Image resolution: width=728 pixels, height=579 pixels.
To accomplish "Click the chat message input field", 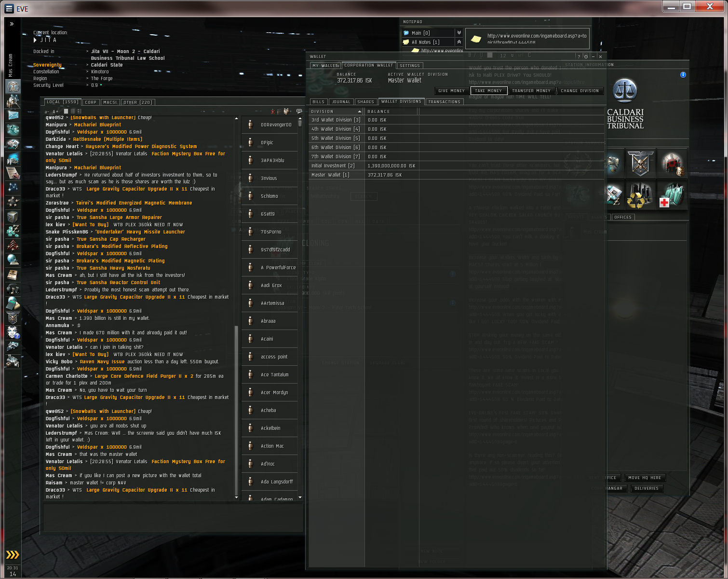I will click(173, 518).
